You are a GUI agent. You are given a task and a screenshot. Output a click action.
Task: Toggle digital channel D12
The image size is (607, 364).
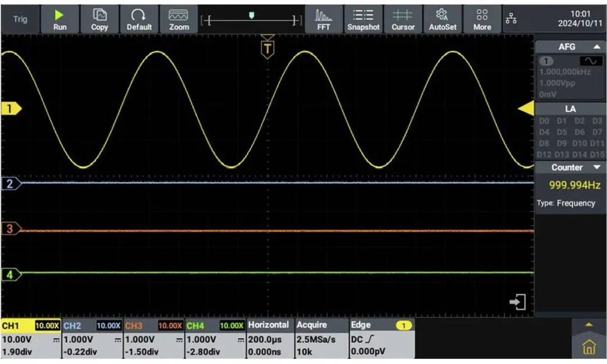click(544, 154)
